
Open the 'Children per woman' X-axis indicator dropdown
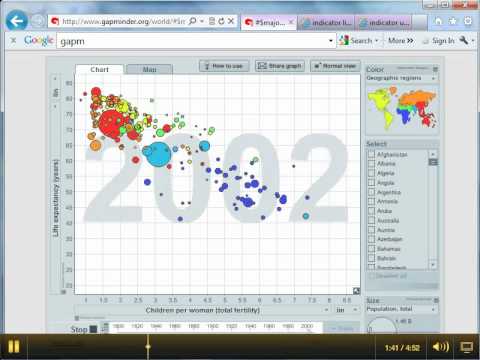point(203,310)
